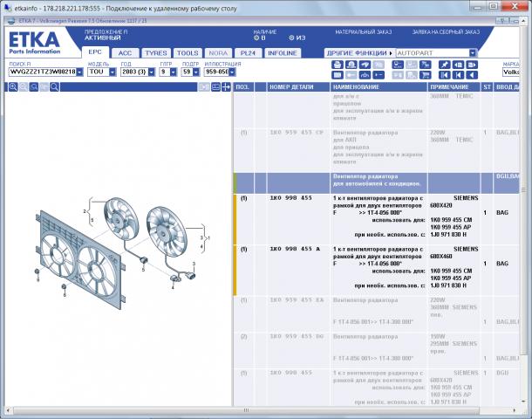Click the ETKA Parts Information logo
The height and width of the screenshot is (419, 532).
pos(34,43)
